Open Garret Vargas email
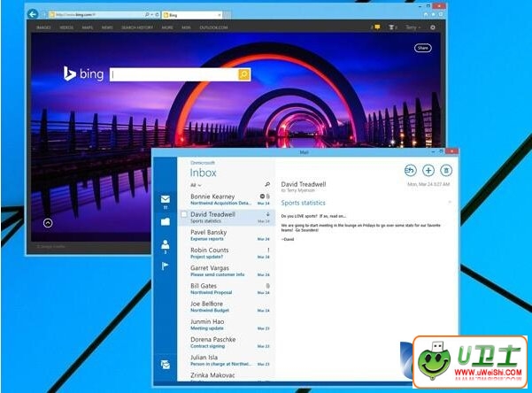This screenshot has width=532, height=393. 226,271
